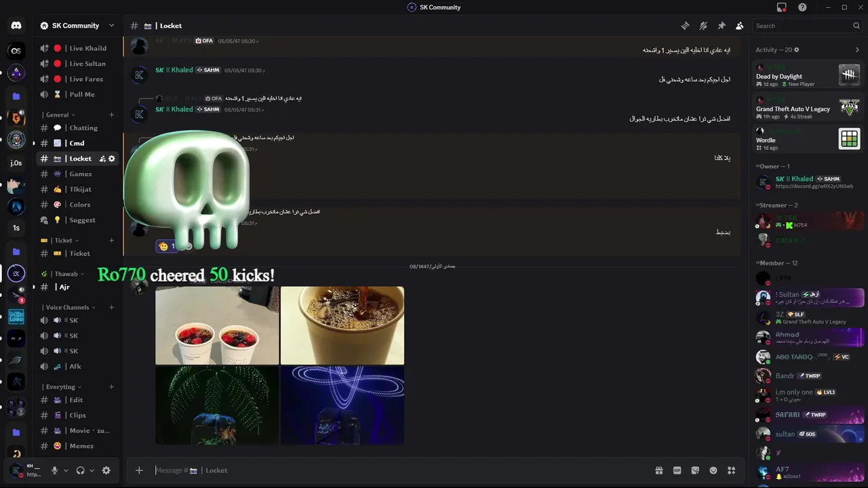868x488 pixels.
Task: Click invite people icon on Locket channel
Action: point(102,159)
